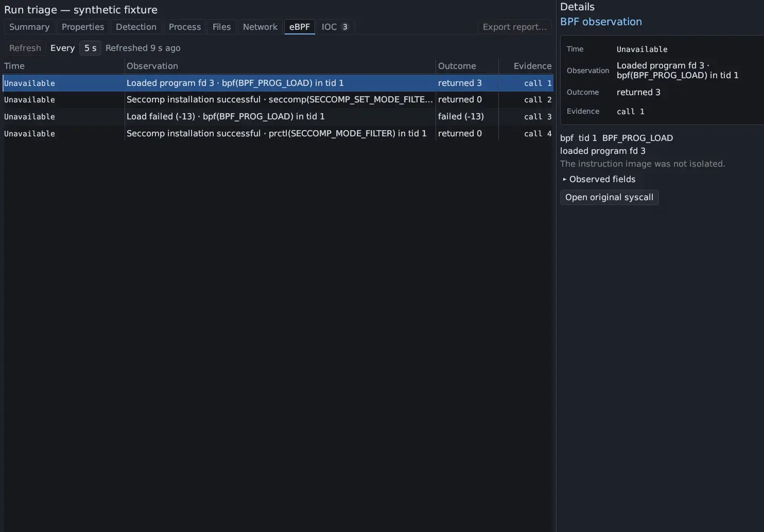Screen dimensions: 764x532
Task: Click the failed (-13) outcome cell
Action: [461, 117]
